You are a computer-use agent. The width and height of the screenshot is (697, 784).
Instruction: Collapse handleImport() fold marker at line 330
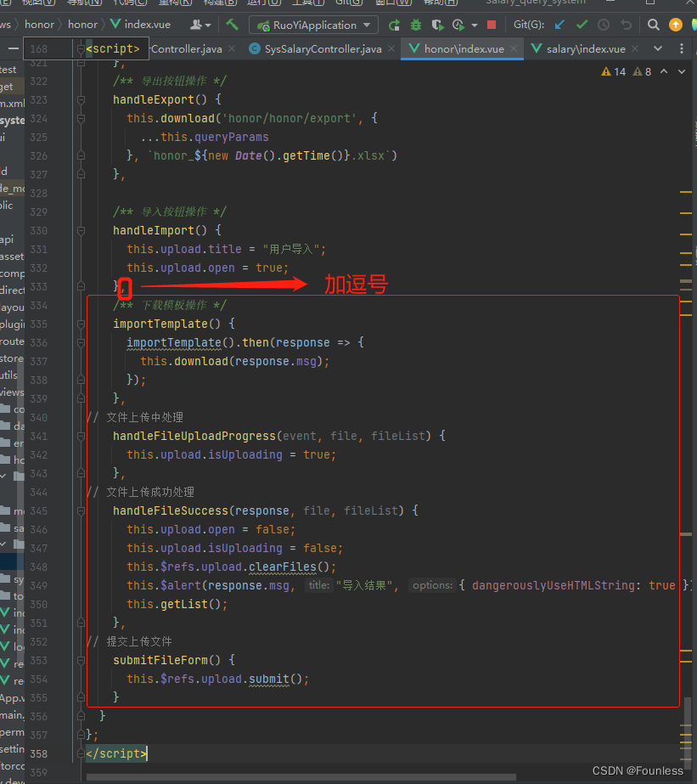coord(81,230)
